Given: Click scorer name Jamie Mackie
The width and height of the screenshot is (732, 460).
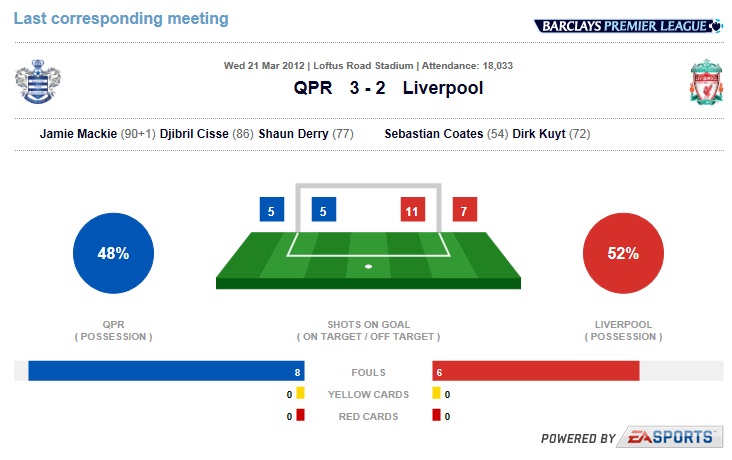Looking at the screenshot, I should coord(78,134).
